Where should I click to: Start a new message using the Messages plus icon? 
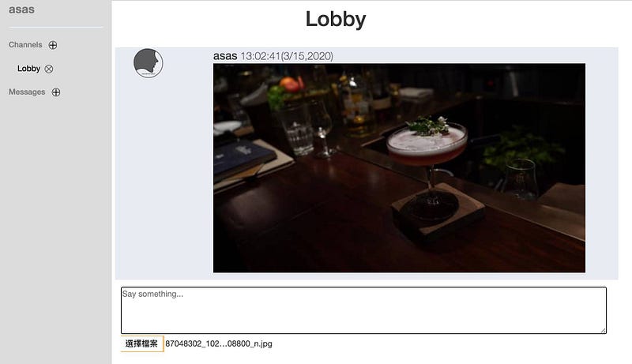[56, 92]
